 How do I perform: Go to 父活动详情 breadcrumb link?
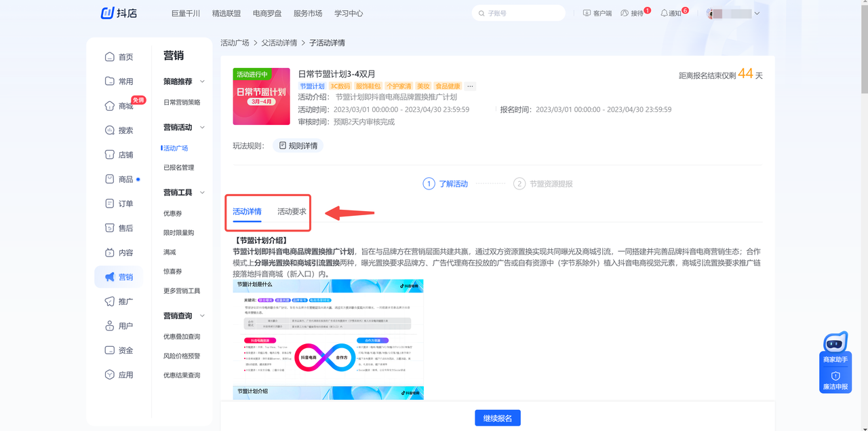(x=279, y=43)
